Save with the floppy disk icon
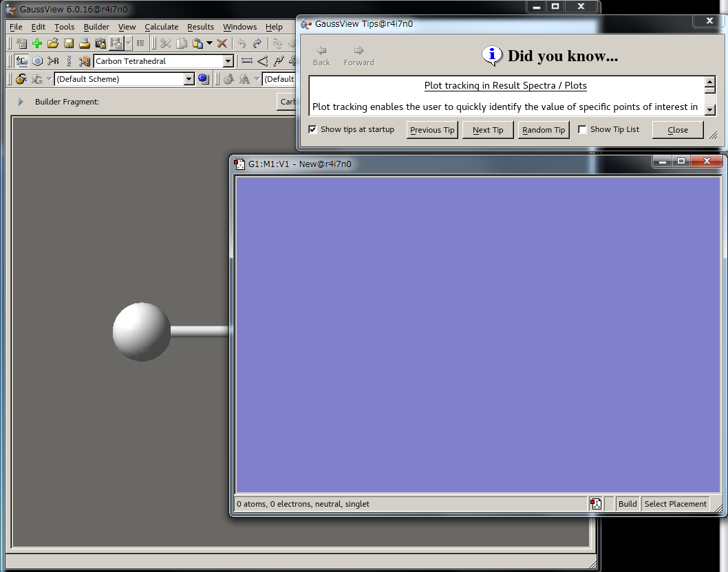The height and width of the screenshot is (572, 728). point(69,43)
